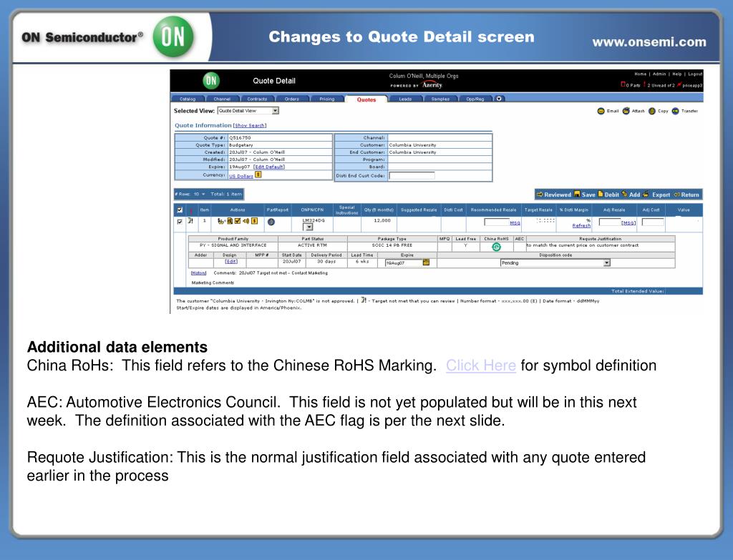Click the Edit Default link beside Expire
The height and width of the screenshot is (560, 733).
[x=269, y=167]
